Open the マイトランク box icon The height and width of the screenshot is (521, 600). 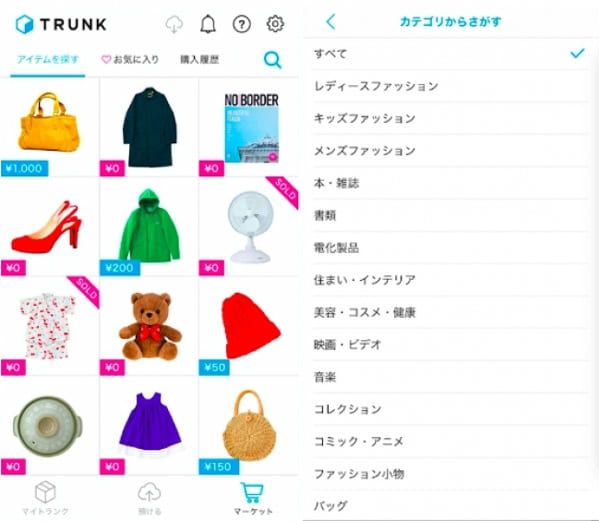coord(46,492)
